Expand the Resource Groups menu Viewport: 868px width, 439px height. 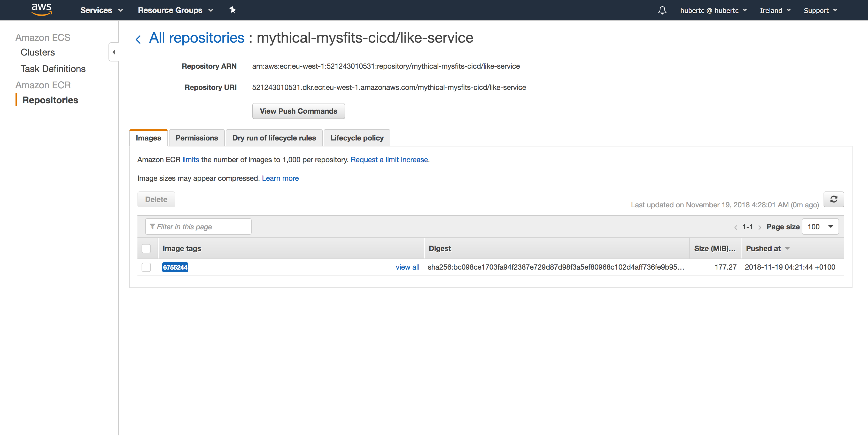pos(176,10)
